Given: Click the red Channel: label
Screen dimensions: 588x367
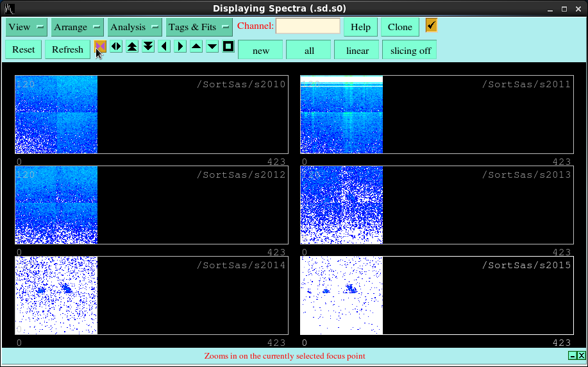Looking at the screenshot, I should pyautogui.click(x=255, y=26).
